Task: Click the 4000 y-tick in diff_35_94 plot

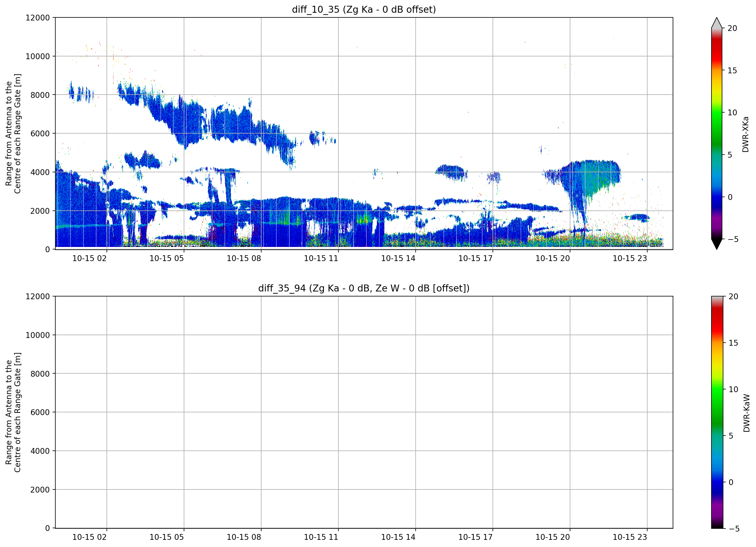Action: pos(40,451)
